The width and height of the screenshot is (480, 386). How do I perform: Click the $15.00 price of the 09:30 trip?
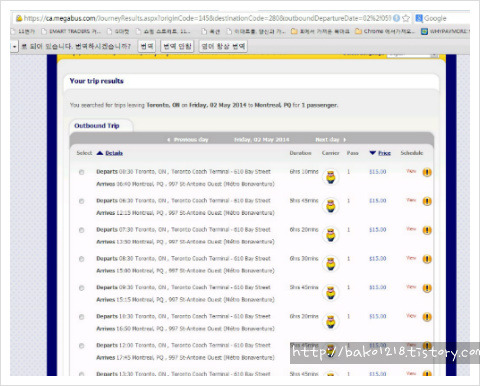pos(378,287)
